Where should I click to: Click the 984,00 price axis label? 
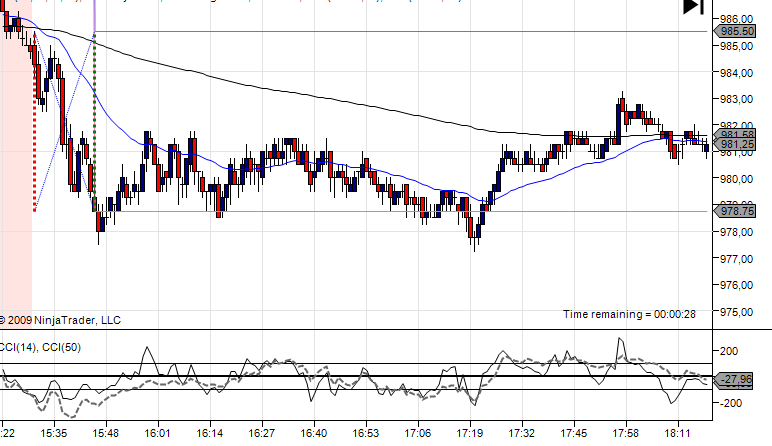pos(737,73)
